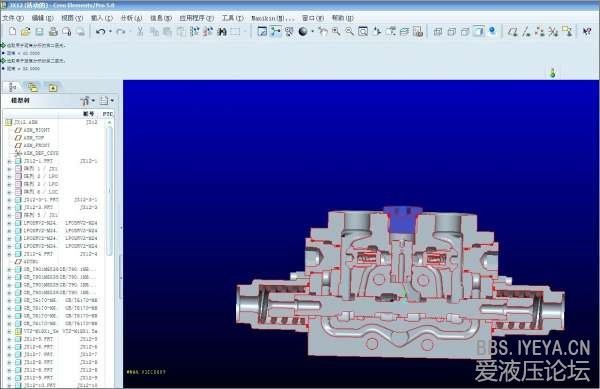Click the Zoom In magnifier
The width and height of the screenshot is (600, 389).
(x=336, y=32)
